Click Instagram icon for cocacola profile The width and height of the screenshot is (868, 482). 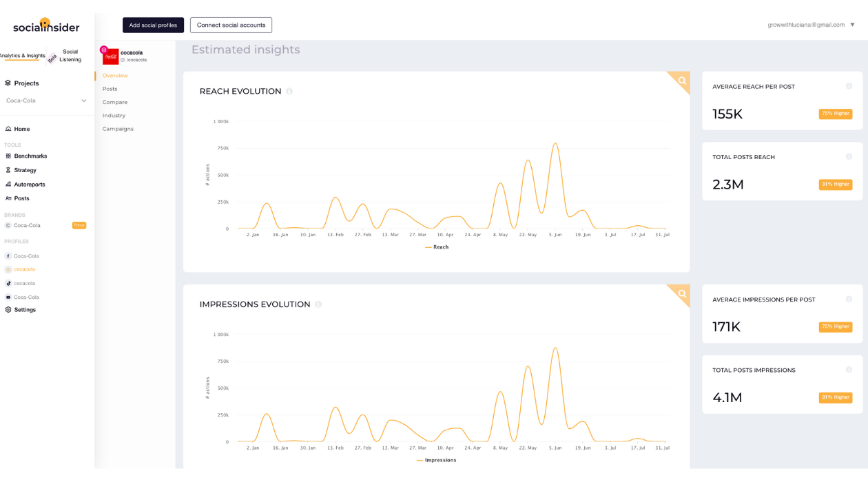[x=8, y=269]
